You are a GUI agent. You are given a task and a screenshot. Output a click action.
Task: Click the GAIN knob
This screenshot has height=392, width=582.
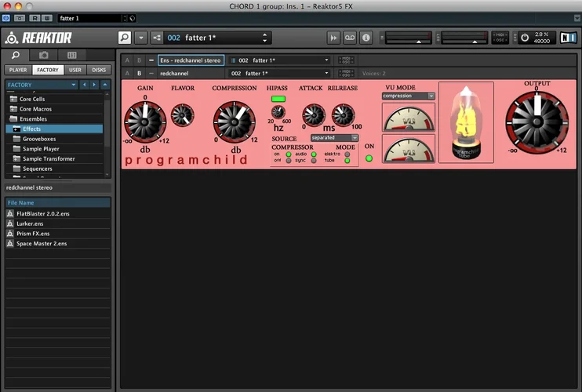[145, 119]
